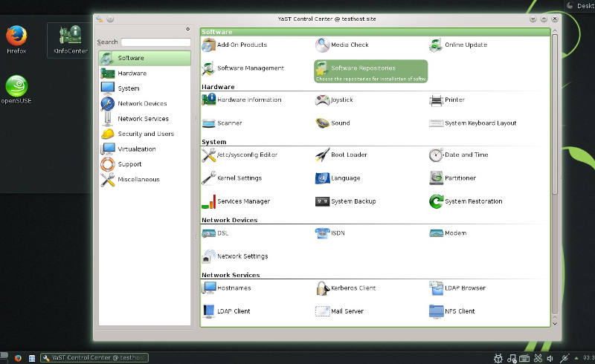Image resolution: width=595 pixels, height=364 pixels.
Task: Open LDAP Browser module
Action: [x=457, y=288]
